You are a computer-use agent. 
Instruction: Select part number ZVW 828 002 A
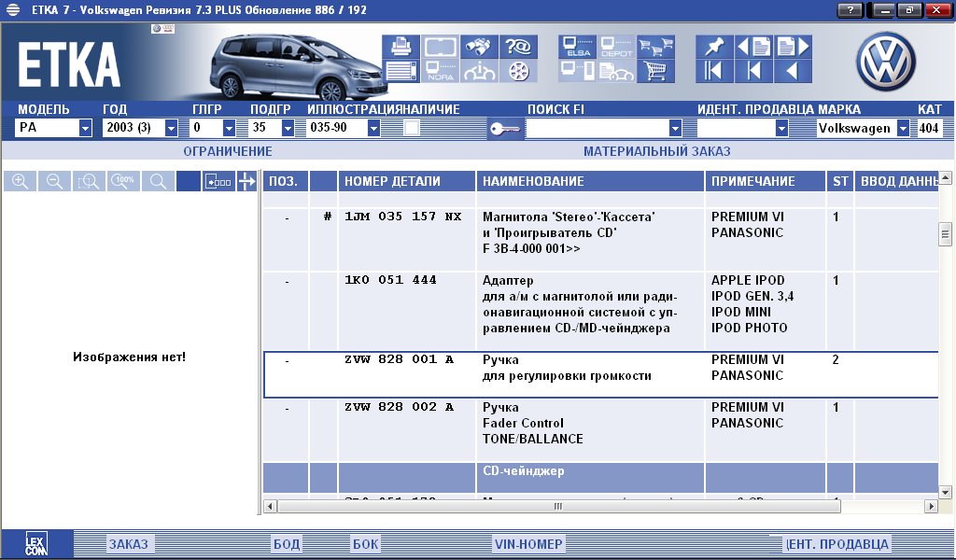point(400,406)
